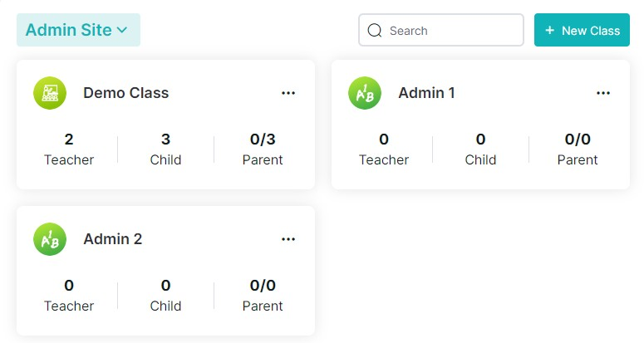Image resolution: width=644 pixels, height=343 pixels.
Task: Click the magnifying glass search icon
Action: pyautogui.click(x=375, y=31)
